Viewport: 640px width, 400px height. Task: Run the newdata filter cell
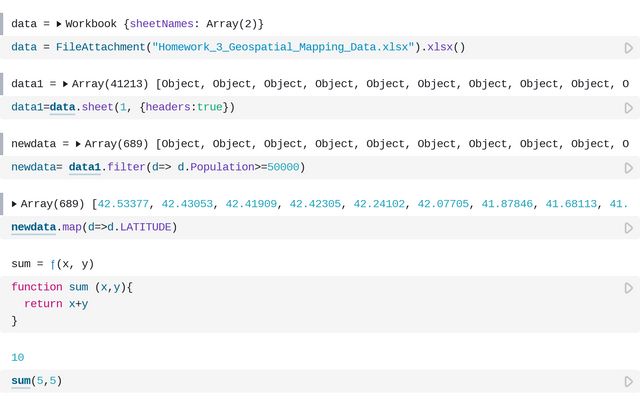coord(628,168)
